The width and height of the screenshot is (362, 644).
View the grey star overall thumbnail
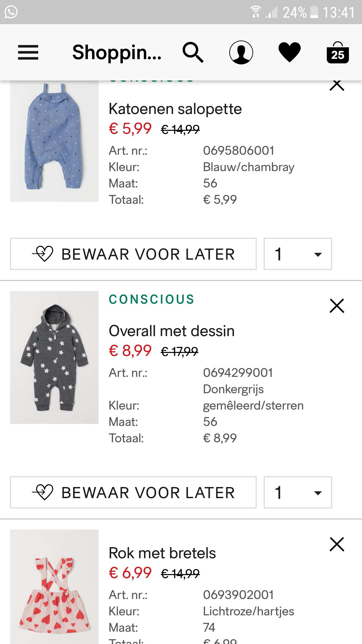click(x=54, y=357)
